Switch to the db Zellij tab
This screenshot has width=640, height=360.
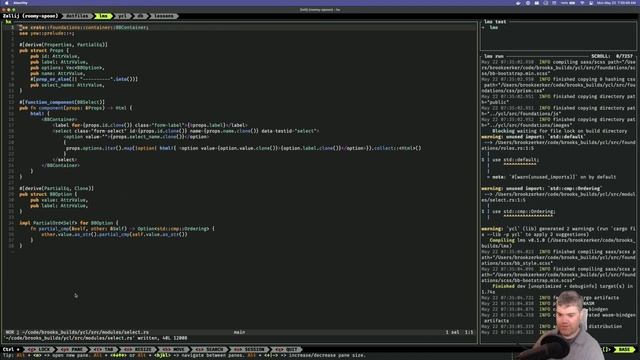click(x=140, y=16)
